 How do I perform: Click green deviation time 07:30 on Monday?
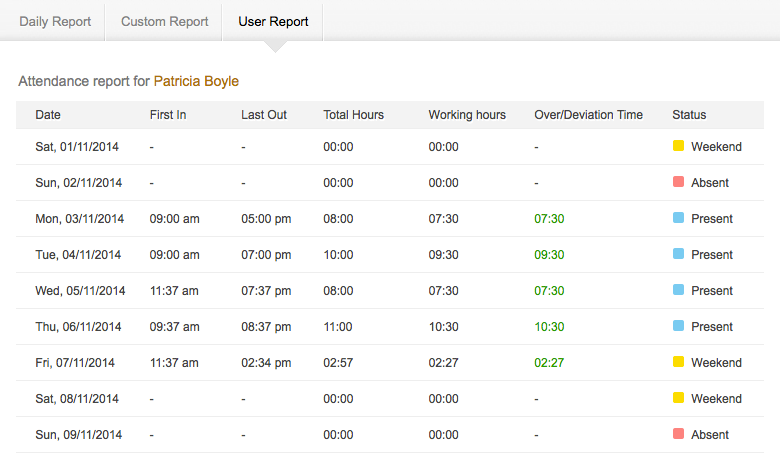tap(549, 219)
